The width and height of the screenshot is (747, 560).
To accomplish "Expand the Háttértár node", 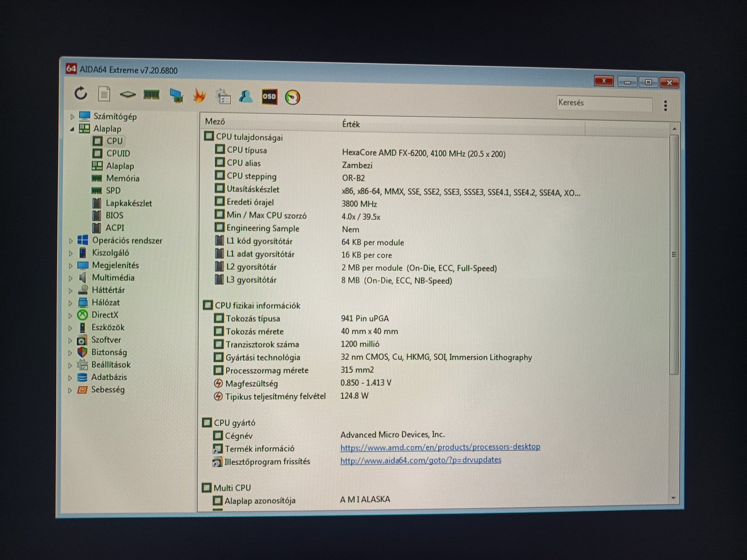I will [x=70, y=291].
